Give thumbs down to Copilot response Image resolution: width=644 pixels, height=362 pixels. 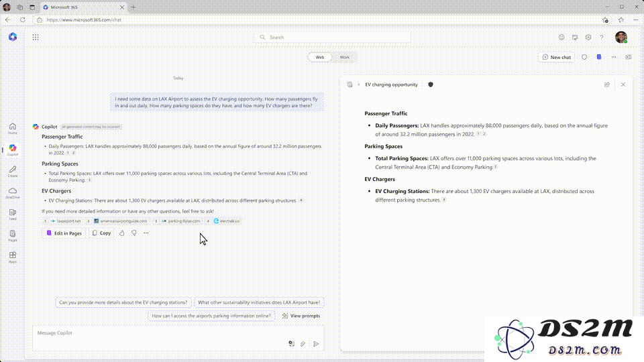pyautogui.click(x=134, y=233)
